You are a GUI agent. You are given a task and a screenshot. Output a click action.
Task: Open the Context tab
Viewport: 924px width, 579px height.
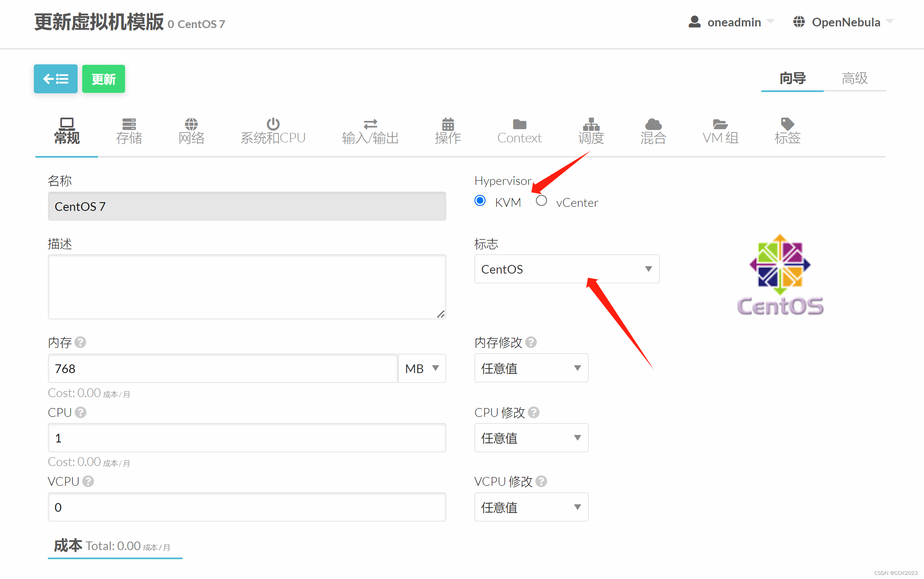[519, 131]
